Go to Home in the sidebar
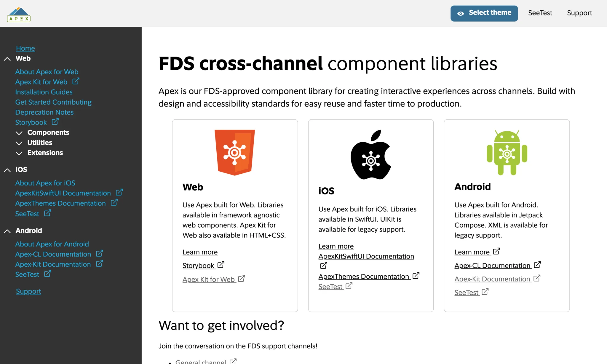607x364 pixels. [25, 48]
